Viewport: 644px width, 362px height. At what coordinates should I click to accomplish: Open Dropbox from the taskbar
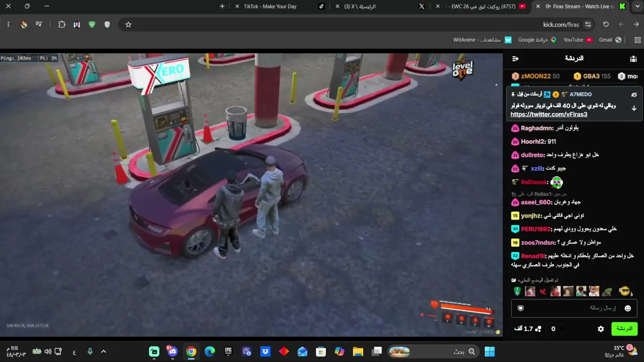pyautogui.click(x=265, y=351)
